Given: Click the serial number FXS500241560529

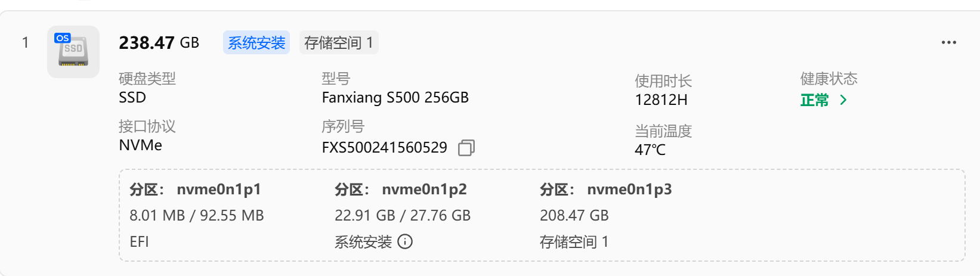Looking at the screenshot, I should pyautogui.click(x=384, y=148).
